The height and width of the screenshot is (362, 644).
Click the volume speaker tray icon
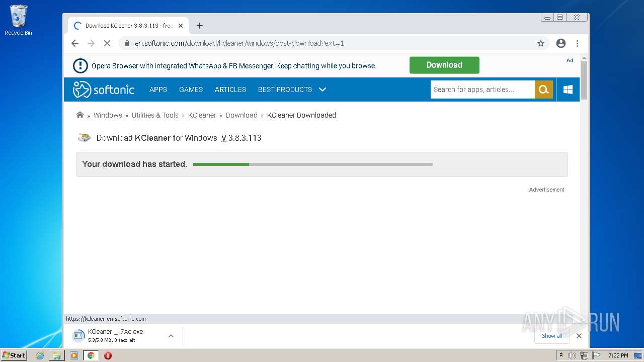(x=572, y=355)
